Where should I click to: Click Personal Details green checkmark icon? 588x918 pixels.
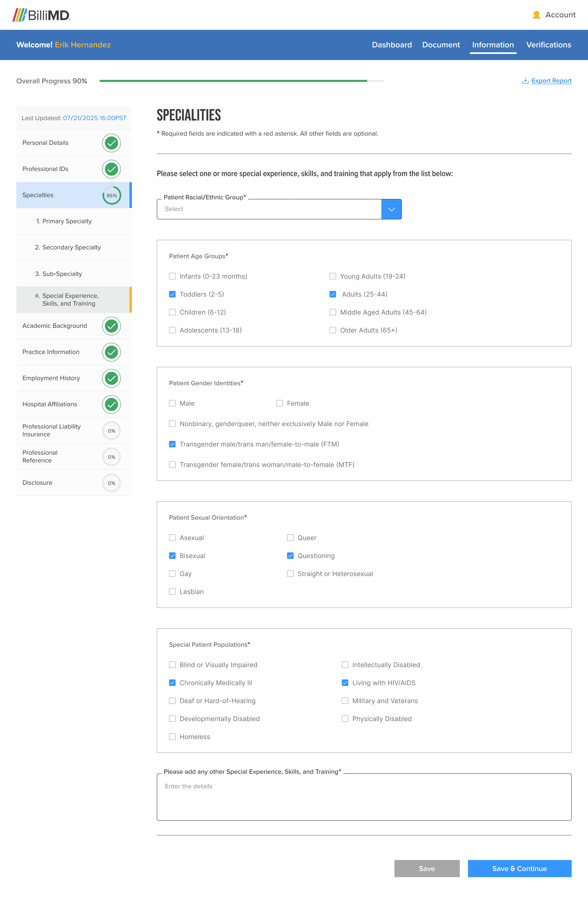111,143
